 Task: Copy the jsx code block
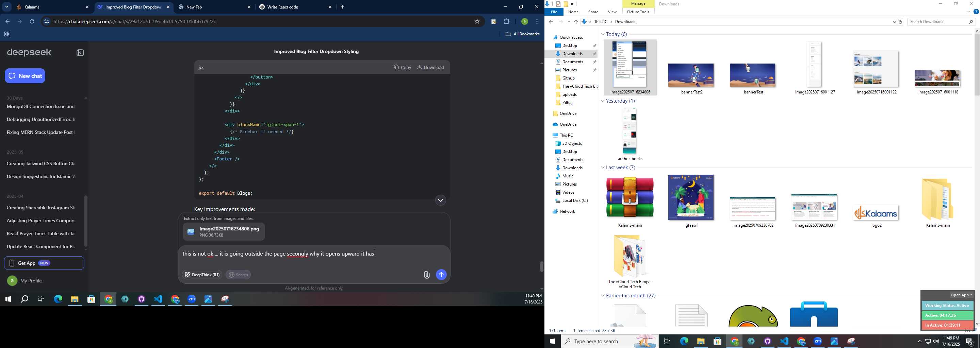click(403, 67)
